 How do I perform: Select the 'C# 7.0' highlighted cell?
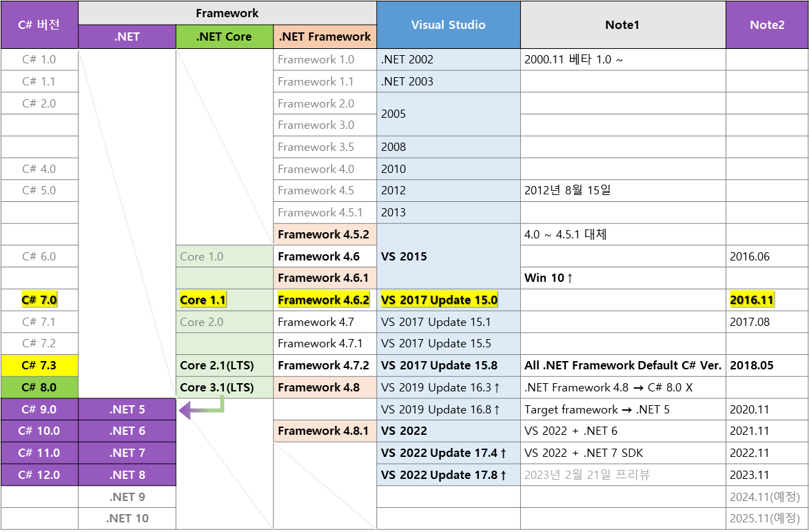39,300
